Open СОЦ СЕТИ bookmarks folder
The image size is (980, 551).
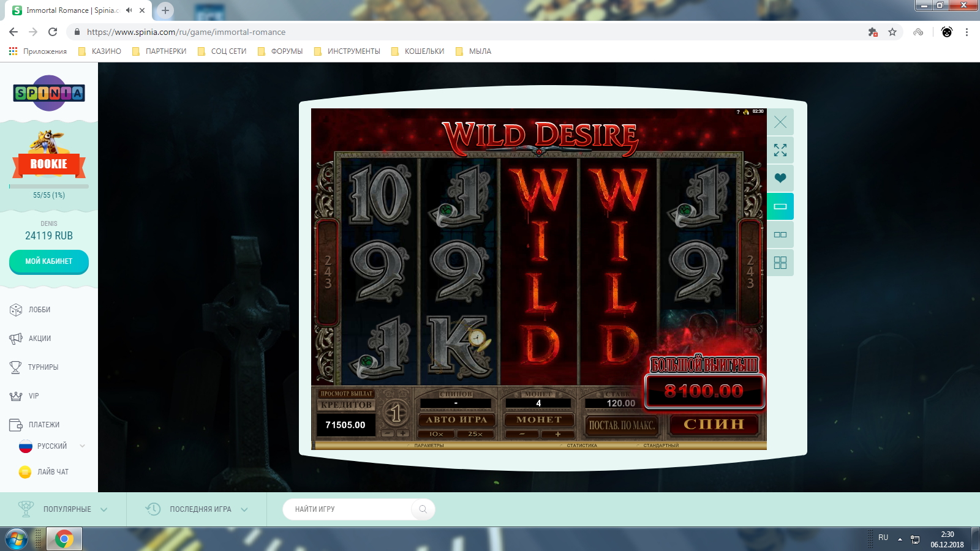pos(222,51)
